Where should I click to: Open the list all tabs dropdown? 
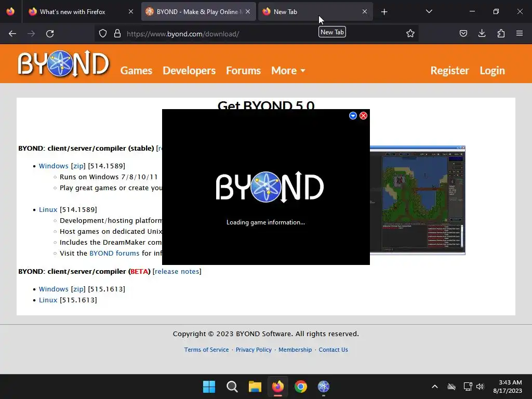429,11
